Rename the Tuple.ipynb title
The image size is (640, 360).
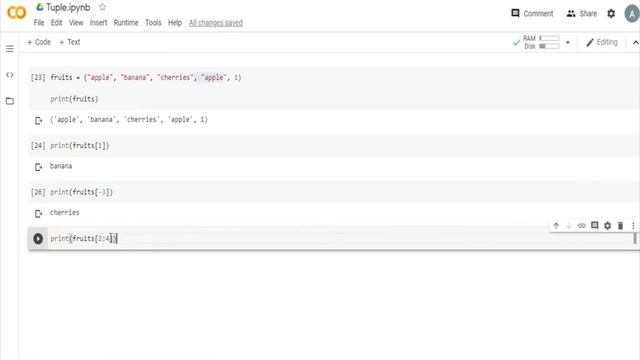click(68, 7)
